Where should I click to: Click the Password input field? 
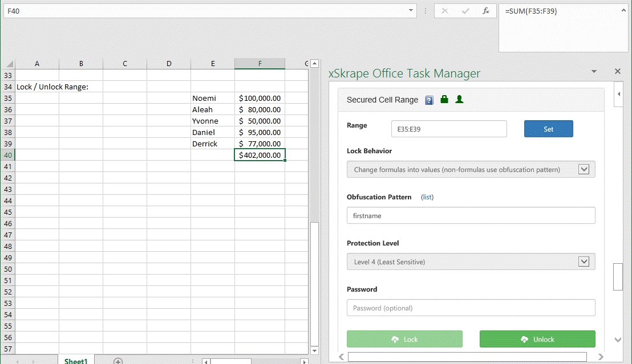[471, 308]
